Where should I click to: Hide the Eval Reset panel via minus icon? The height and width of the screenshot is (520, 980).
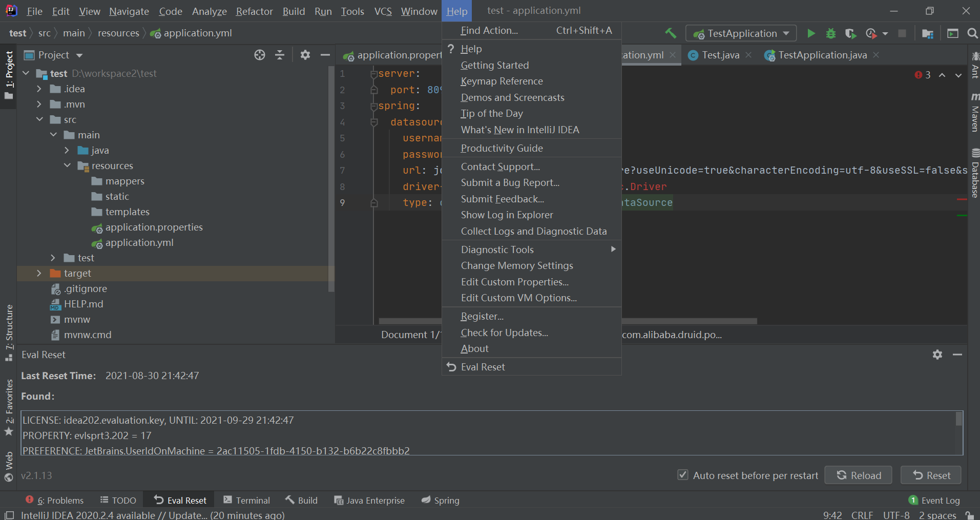pyautogui.click(x=957, y=355)
